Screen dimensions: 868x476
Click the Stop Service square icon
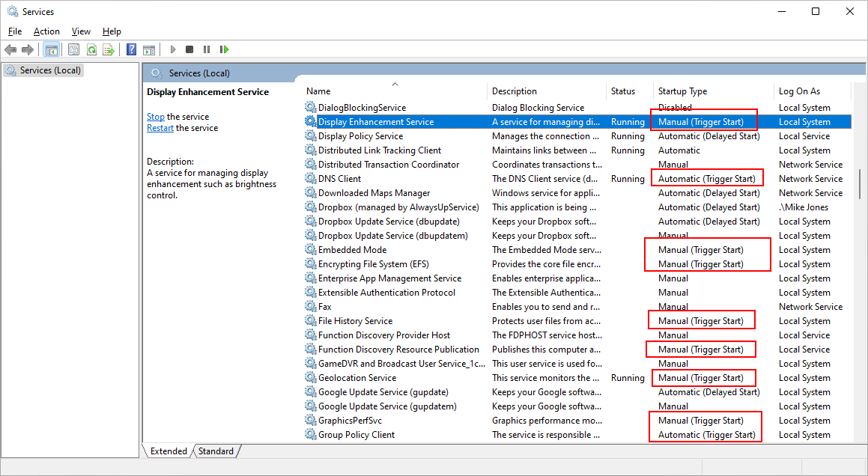tap(189, 50)
